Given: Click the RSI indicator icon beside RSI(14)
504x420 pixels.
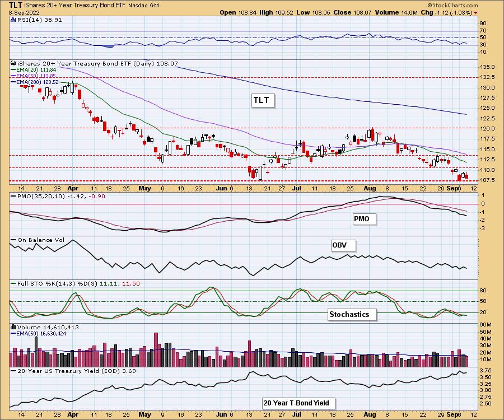Looking at the screenshot, I should (x=13, y=20).
